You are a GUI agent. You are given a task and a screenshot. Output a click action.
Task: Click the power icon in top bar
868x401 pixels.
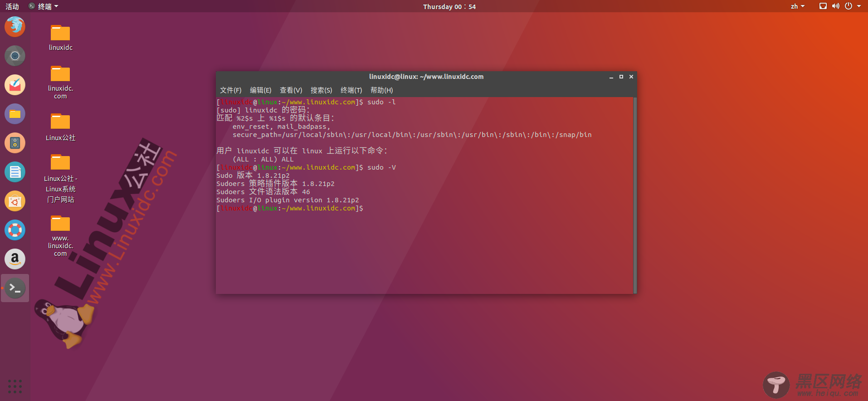848,6
